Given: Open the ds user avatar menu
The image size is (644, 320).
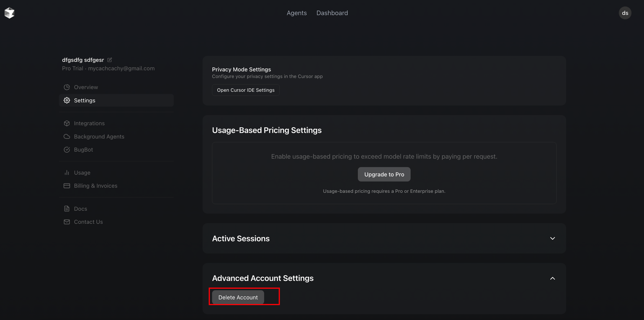Looking at the screenshot, I should point(625,13).
